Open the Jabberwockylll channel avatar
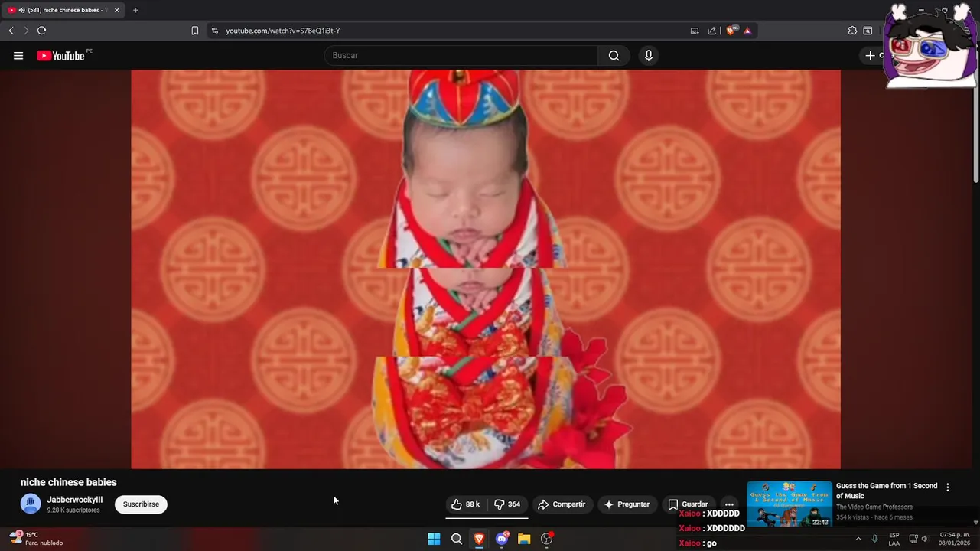The image size is (980, 551). pos(31,504)
